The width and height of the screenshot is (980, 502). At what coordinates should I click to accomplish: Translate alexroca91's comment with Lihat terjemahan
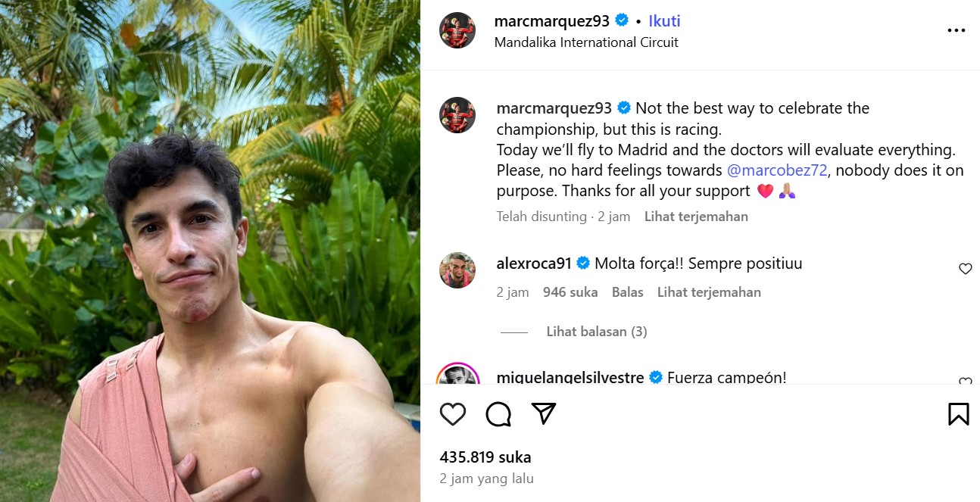click(709, 292)
